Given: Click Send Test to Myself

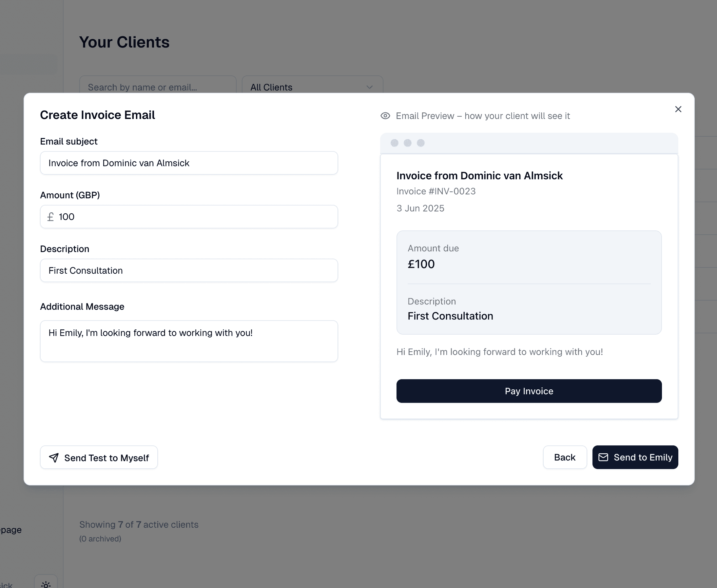Looking at the screenshot, I should (99, 458).
